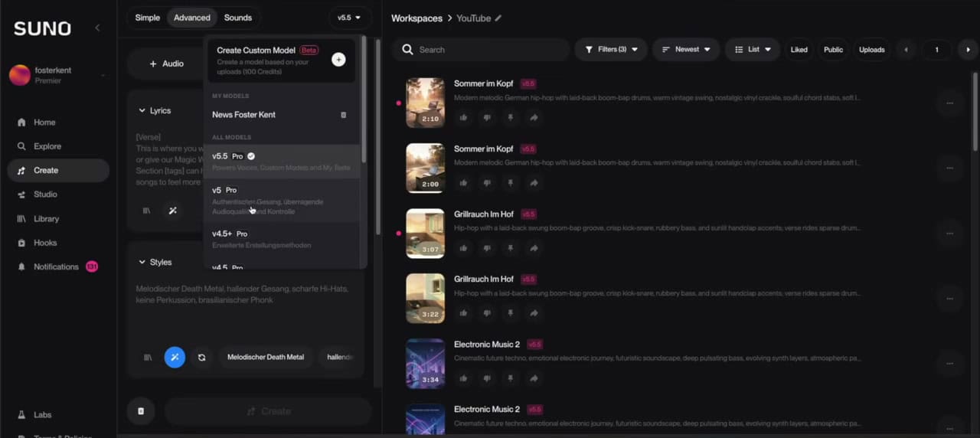
Task: Delete the News Foster Kent model via trash icon
Action: click(343, 115)
